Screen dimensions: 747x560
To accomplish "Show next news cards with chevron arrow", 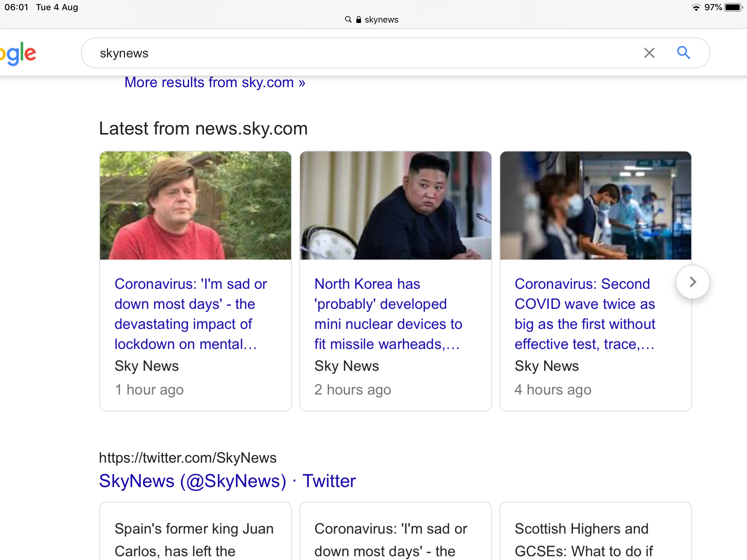I will 692,282.
